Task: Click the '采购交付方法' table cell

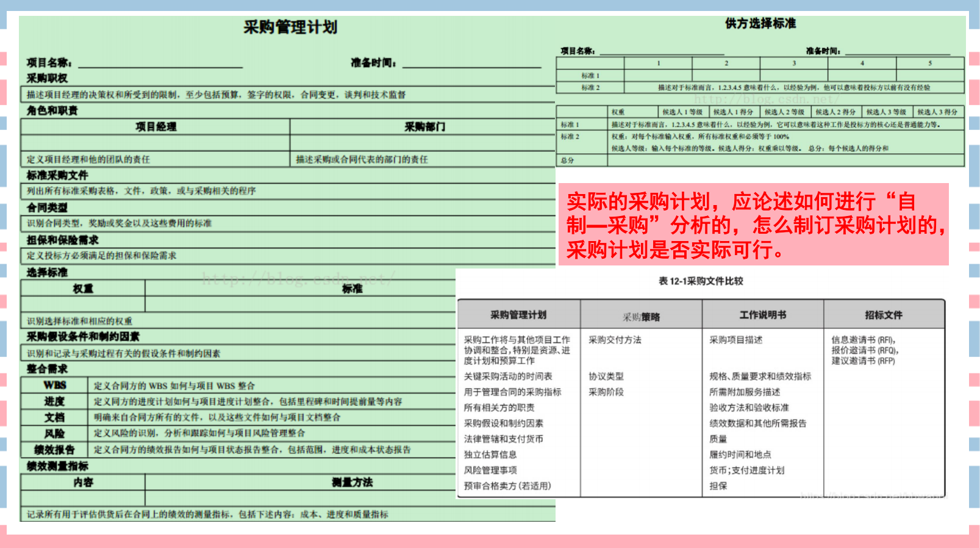Action: pyautogui.click(x=615, y=340)
